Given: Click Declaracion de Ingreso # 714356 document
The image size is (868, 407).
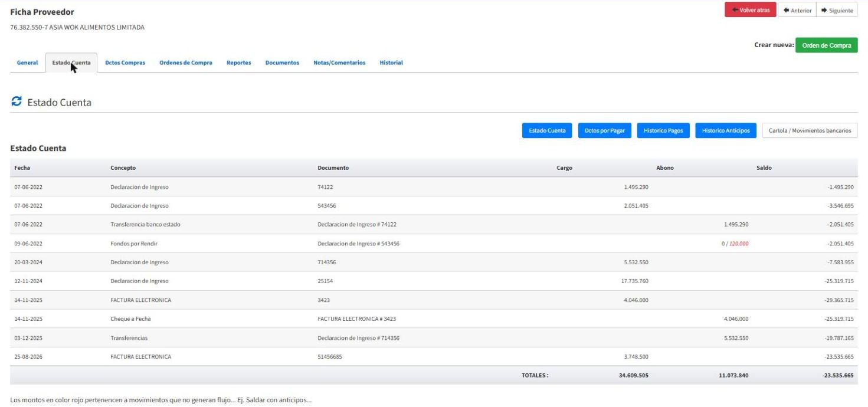Looking at the screenshot, I should tap(358, 338).
